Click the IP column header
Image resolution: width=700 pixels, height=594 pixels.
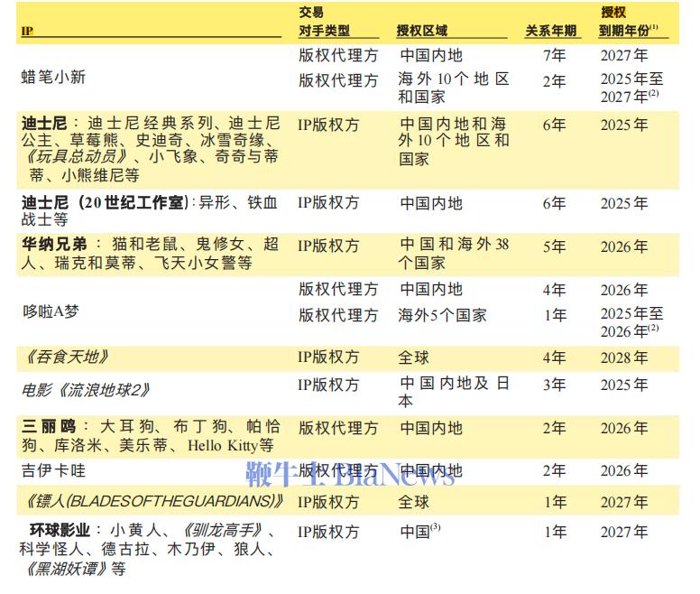coord(27,31)
